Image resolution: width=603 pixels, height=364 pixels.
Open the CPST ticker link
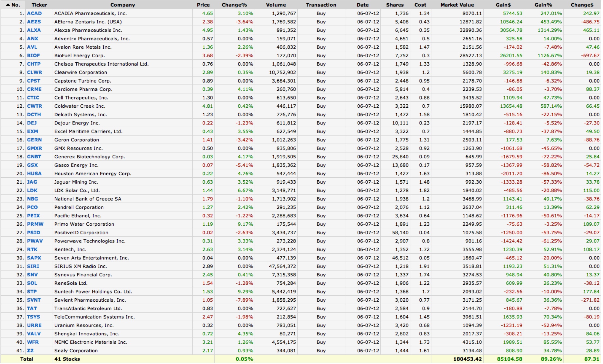pos(34,81)
